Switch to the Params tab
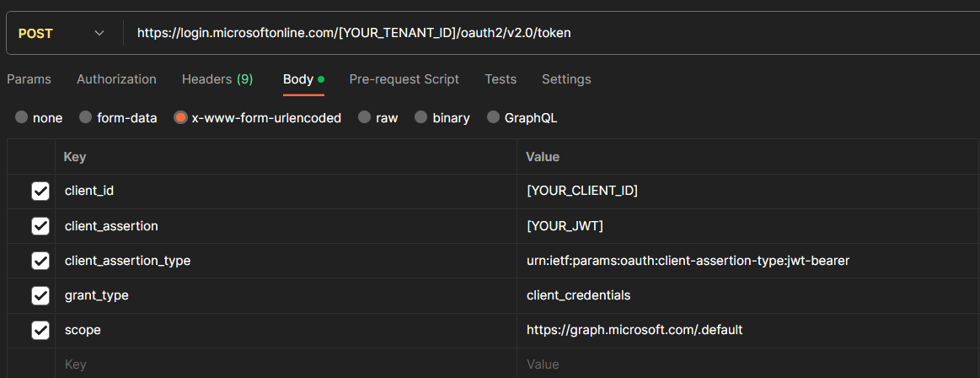Viewport: 980px width, 378px height. (29, 79)
